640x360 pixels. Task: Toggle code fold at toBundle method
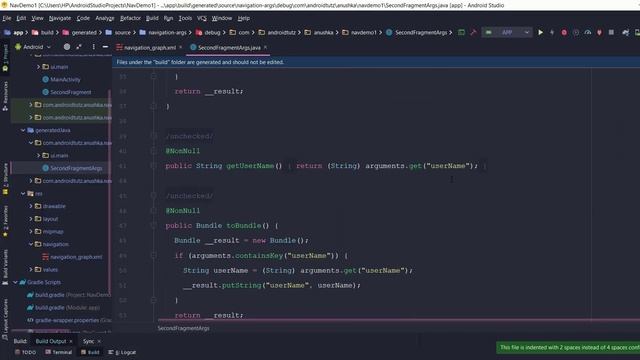pos(153,225)
